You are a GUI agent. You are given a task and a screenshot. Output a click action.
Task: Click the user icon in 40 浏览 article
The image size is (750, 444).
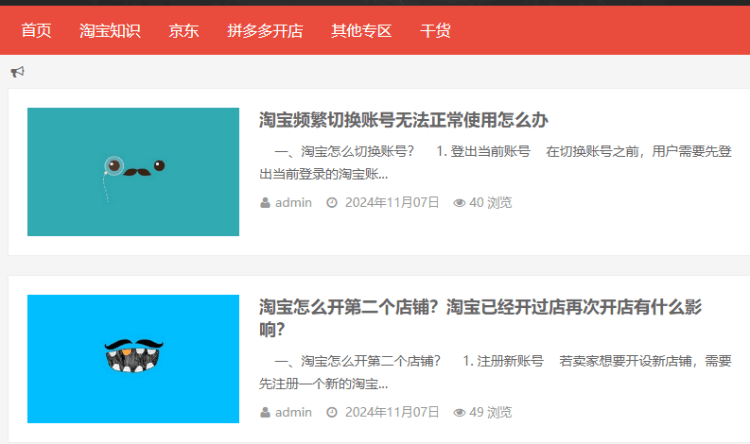[265, 203]
